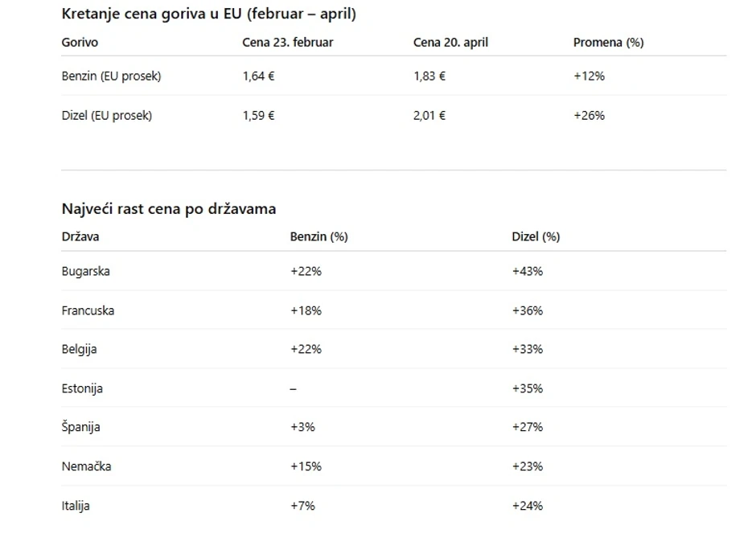This screenshot has height=550, width=756.
Task: Select the 2,01 € diesel price cell
Action: coord(429,116)
